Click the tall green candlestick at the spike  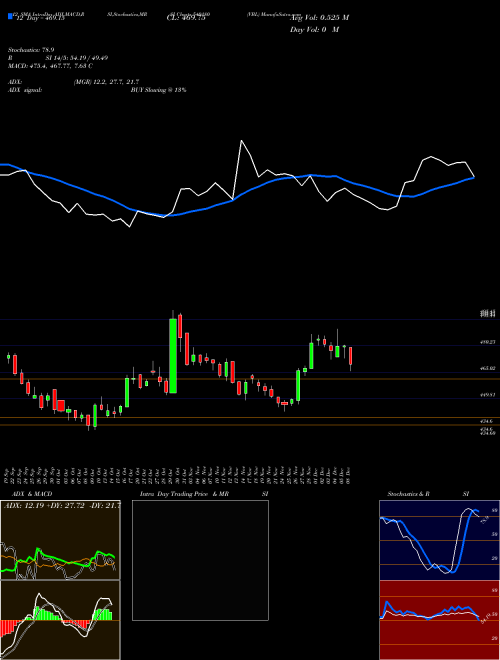click(x=173, y=356)
